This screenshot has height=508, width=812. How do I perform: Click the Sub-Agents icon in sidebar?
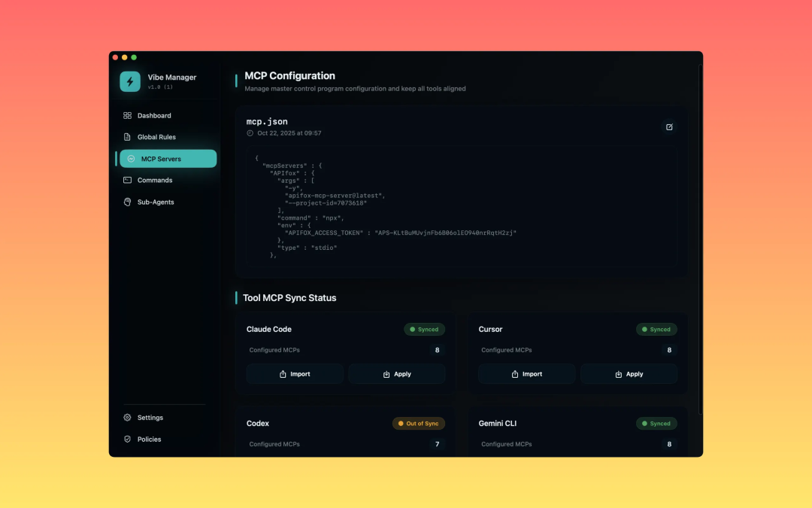pos(127,202)
